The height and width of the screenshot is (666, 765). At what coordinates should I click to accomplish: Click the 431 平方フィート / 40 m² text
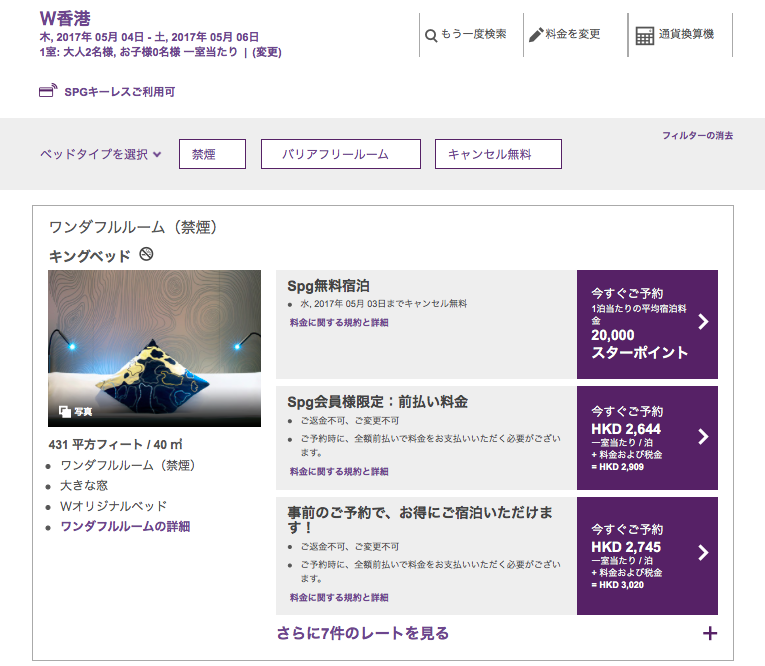tap(116, 444)
